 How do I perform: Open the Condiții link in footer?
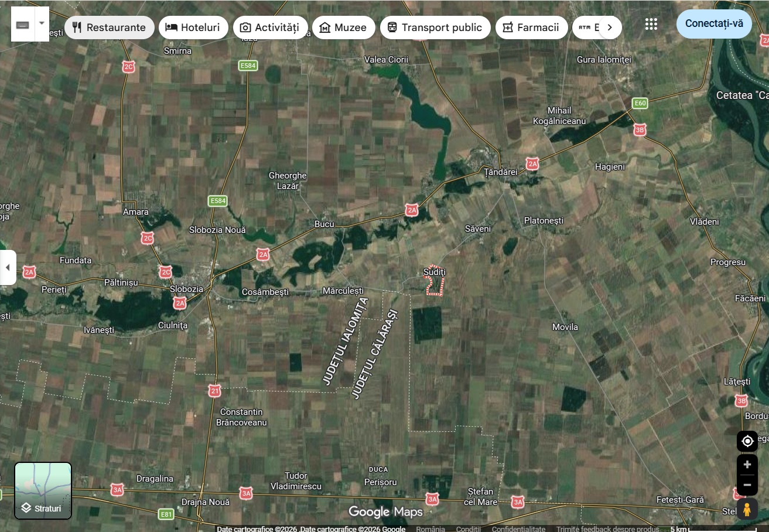pyautogui.click(x=468, y=528)
